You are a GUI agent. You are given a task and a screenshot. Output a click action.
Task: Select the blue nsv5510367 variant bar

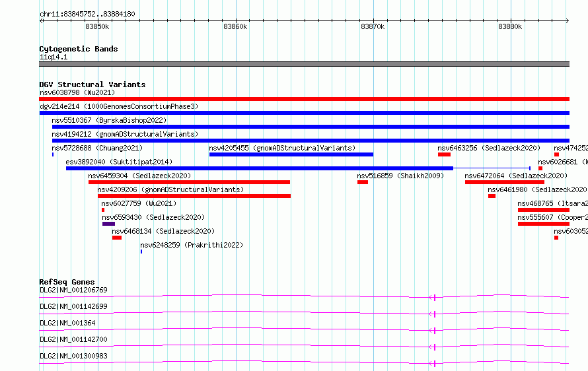point(311,127)
